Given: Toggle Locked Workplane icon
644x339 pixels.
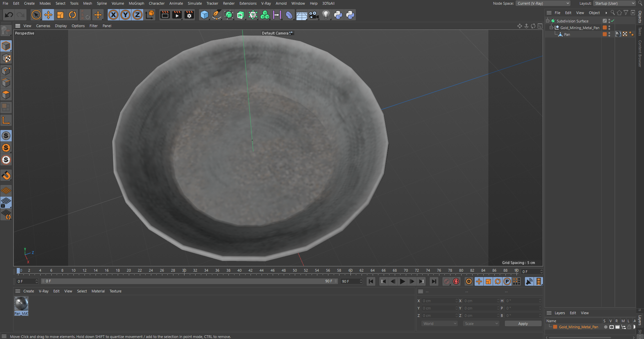Looking at the screenshot, I should 6,202.
